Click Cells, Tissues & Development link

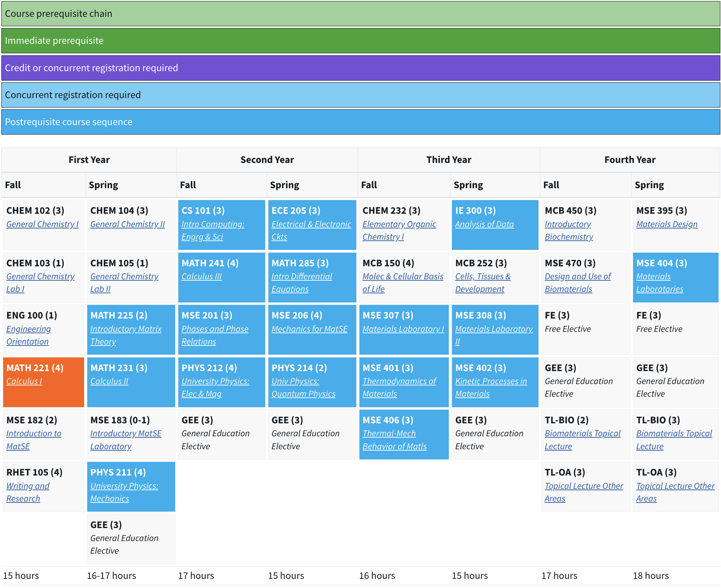[x=483, y=283]
